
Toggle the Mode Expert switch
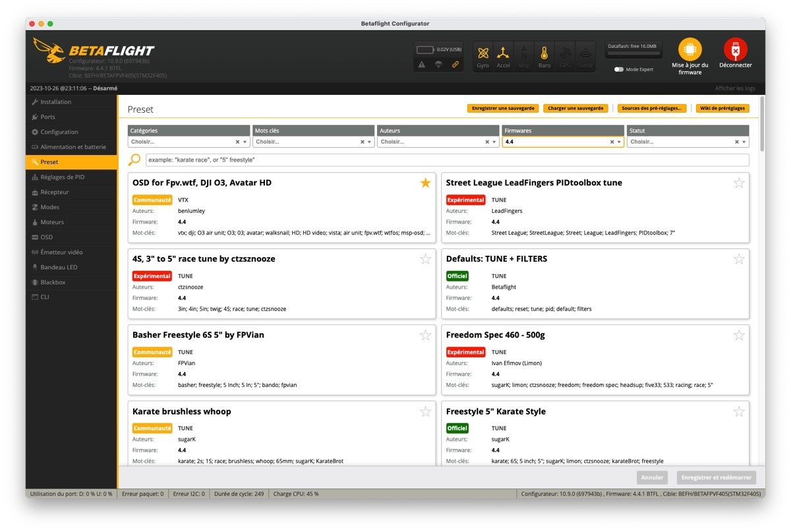pos(619,69)
